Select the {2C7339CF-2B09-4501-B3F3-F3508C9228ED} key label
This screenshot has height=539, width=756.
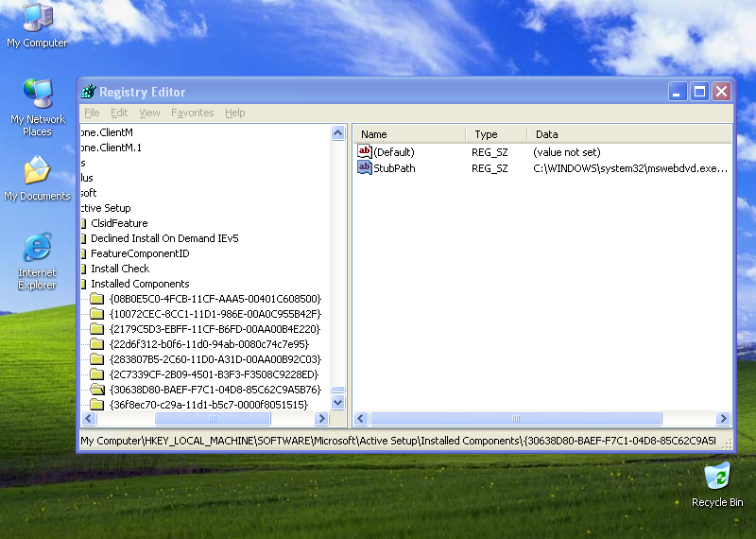pyautogui.click(x=215, y=374)
